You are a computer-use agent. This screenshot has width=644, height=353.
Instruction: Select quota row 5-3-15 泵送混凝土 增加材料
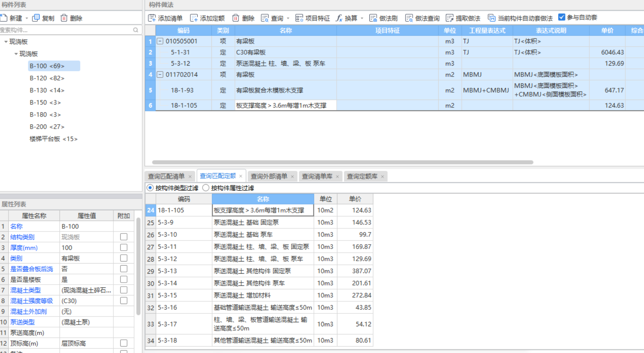259,295
